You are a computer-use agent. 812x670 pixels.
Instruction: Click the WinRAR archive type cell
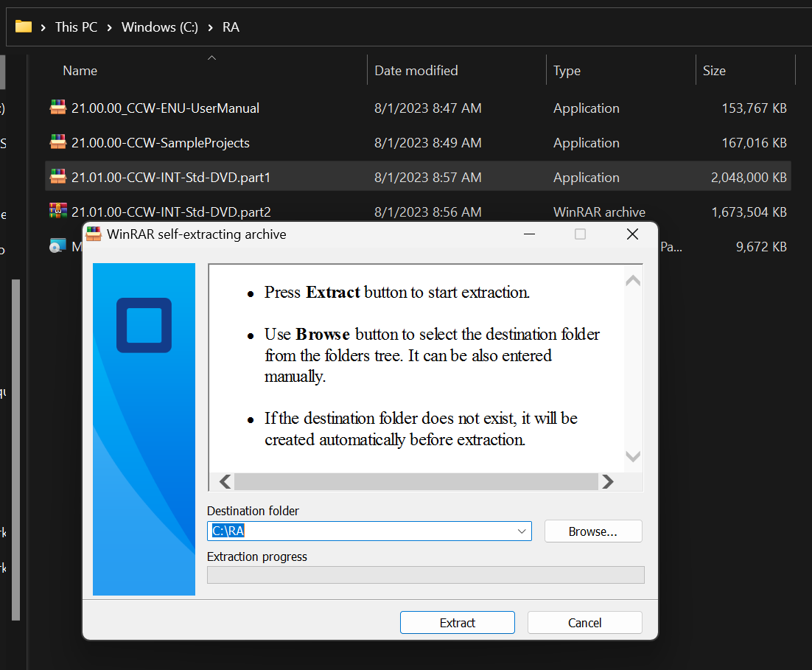pos(599,212)
